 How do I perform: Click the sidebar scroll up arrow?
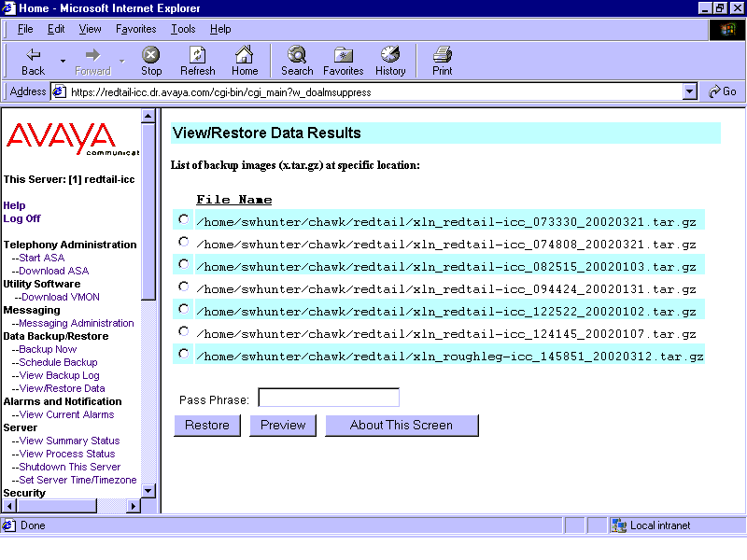click(148, 116)
